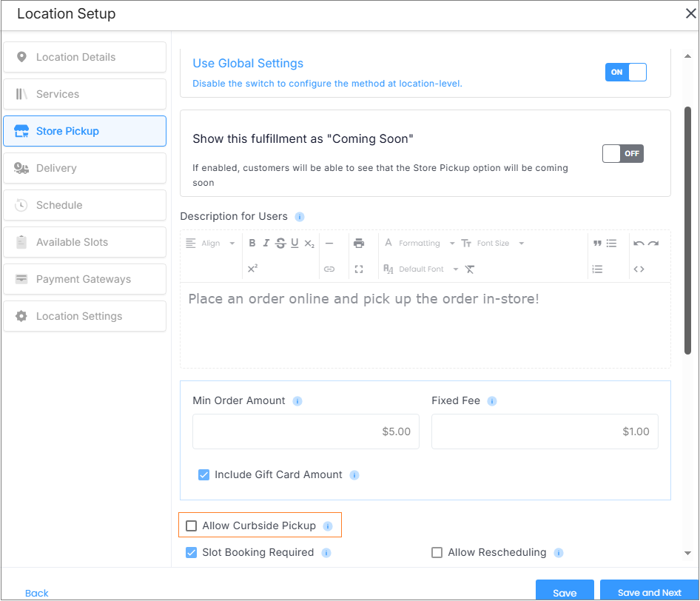Click the vertical scrollbar thumb
This screenshot has width=700, height=601.
click(687, 230)
